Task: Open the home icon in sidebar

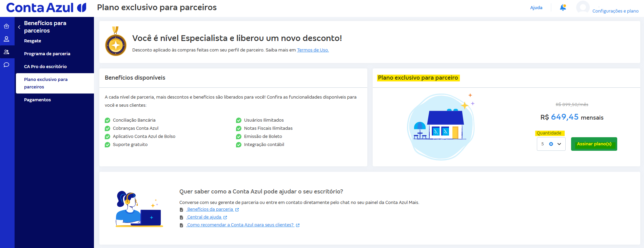Action: pos(6,26)
